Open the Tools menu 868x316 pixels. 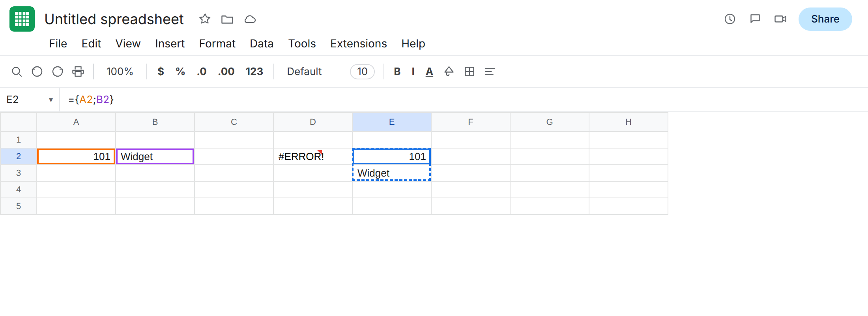click(302, 43)
